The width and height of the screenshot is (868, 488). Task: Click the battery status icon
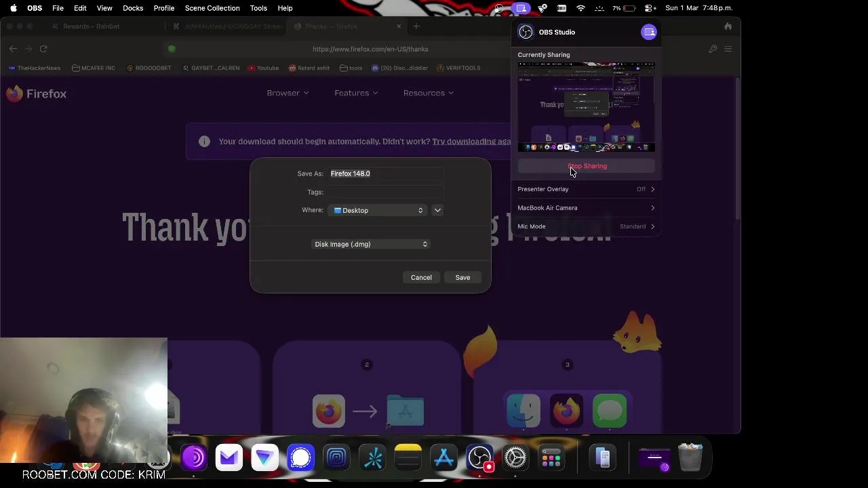629,8
